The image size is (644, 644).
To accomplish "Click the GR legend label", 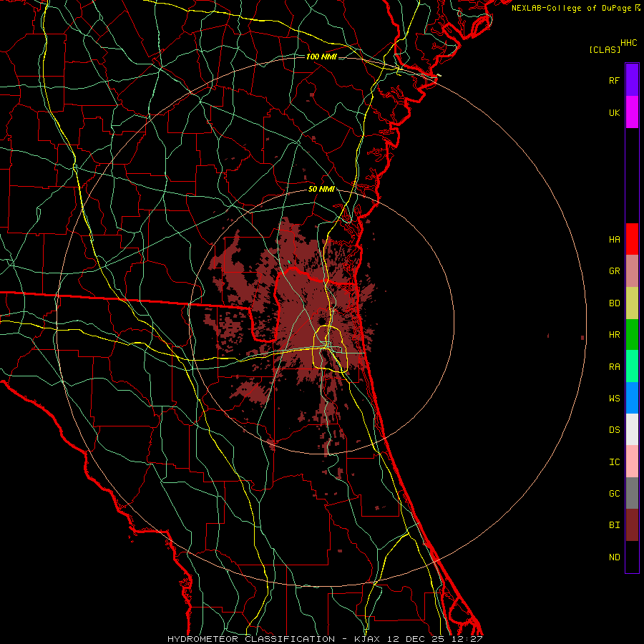I will click(615, 271).
